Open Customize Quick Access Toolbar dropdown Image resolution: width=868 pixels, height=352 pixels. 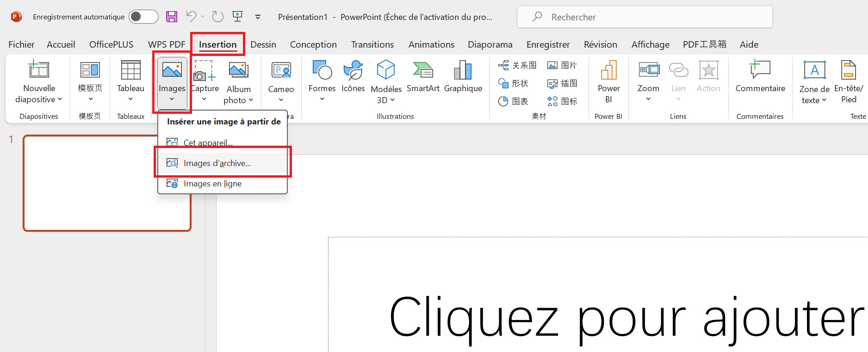(258, 17)
